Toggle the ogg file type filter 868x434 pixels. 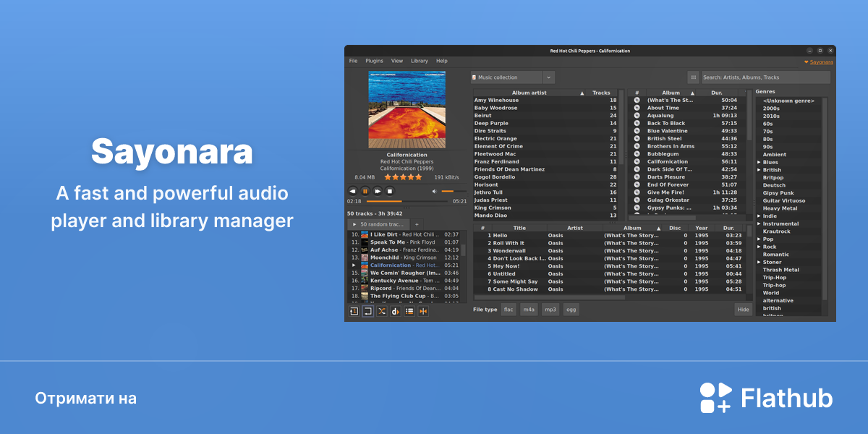pos(571,310)
